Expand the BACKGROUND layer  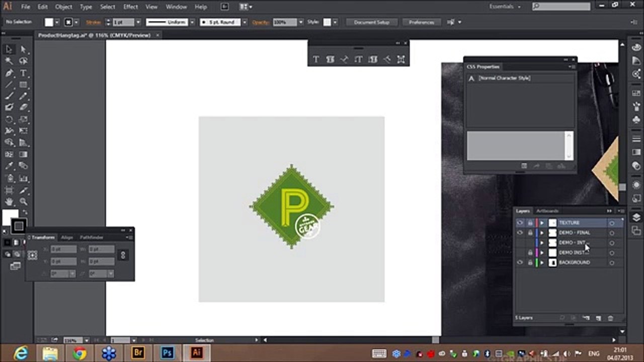542,262
